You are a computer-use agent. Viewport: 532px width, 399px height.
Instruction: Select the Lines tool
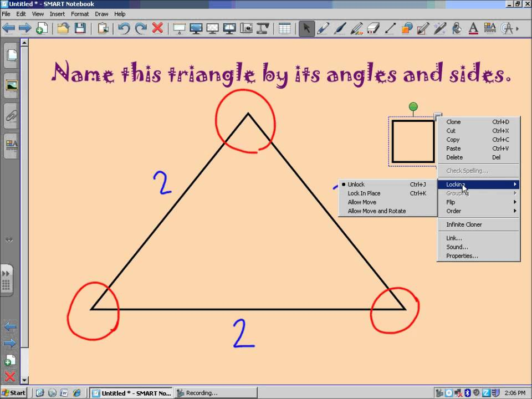point(390,28)
